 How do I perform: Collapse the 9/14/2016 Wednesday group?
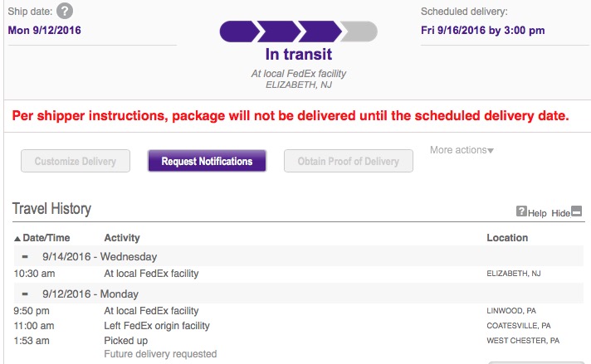(25, 257)
